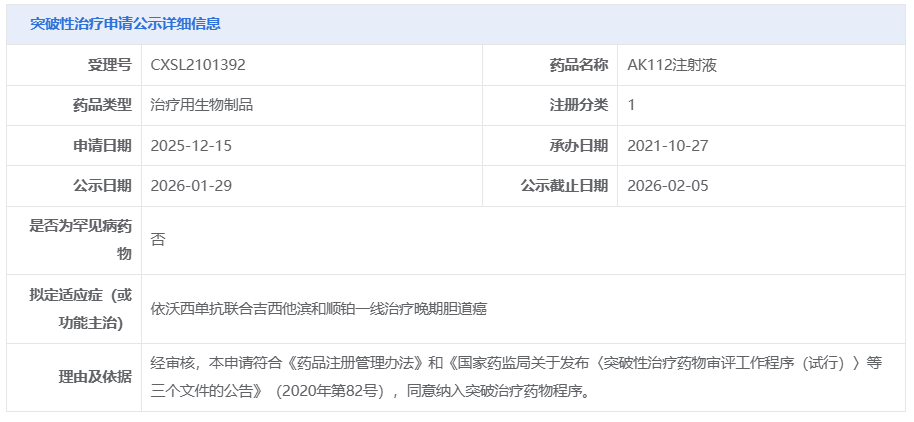
Task: Click the proposed indication text about 晚期胆道癌
Action: [x=318, y=309]
